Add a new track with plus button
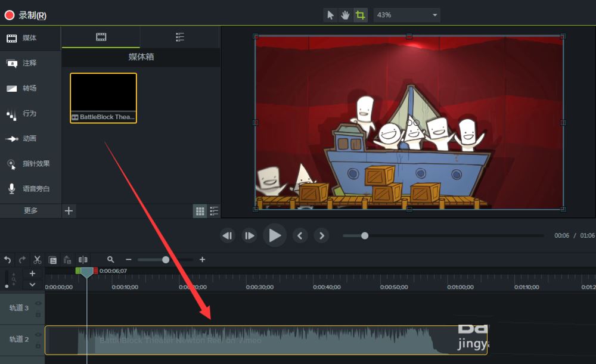The width and height of the screenshot is (596, 364). pos(32,273)
